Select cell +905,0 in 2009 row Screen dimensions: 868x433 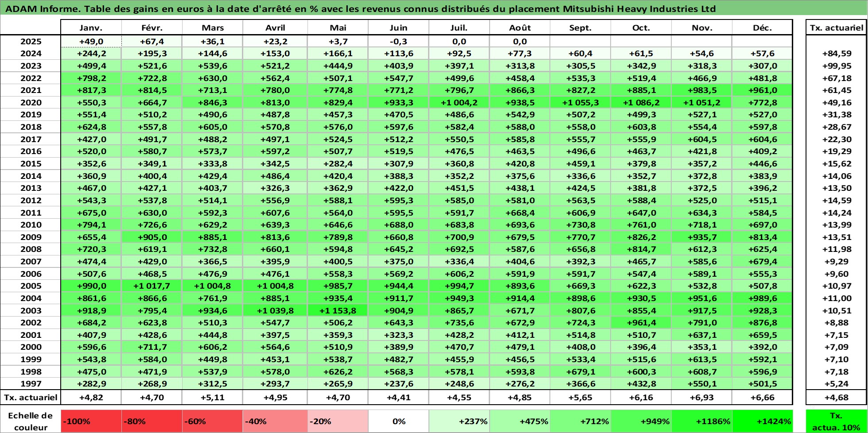(x=152, y=237)
